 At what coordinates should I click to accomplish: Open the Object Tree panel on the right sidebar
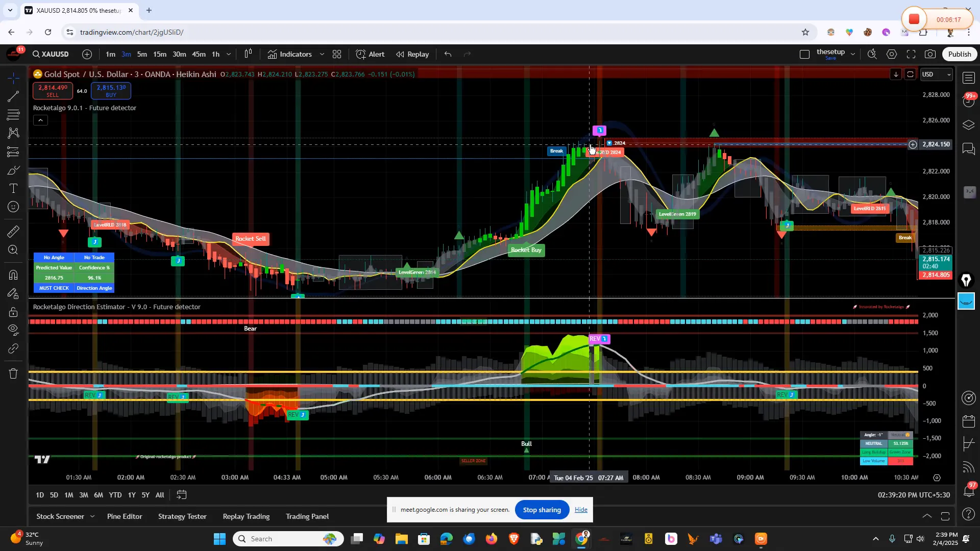click(x=968, y=124)
